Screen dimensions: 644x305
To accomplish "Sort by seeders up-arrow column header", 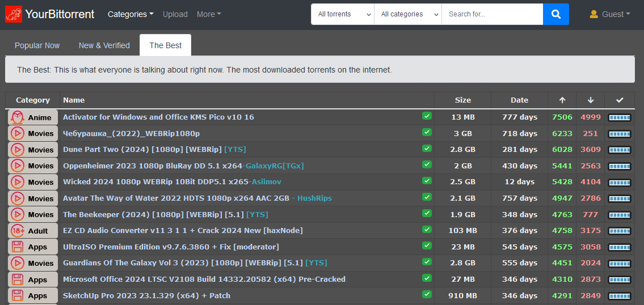I will tap(562, 100).
